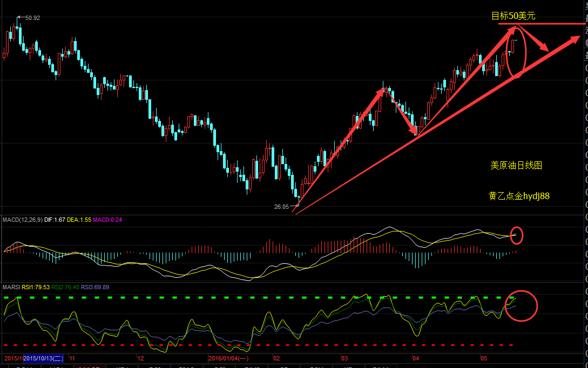Click the magenta MACD:0.24 value
The image size is (588, 368).
[x=107, y=220]
